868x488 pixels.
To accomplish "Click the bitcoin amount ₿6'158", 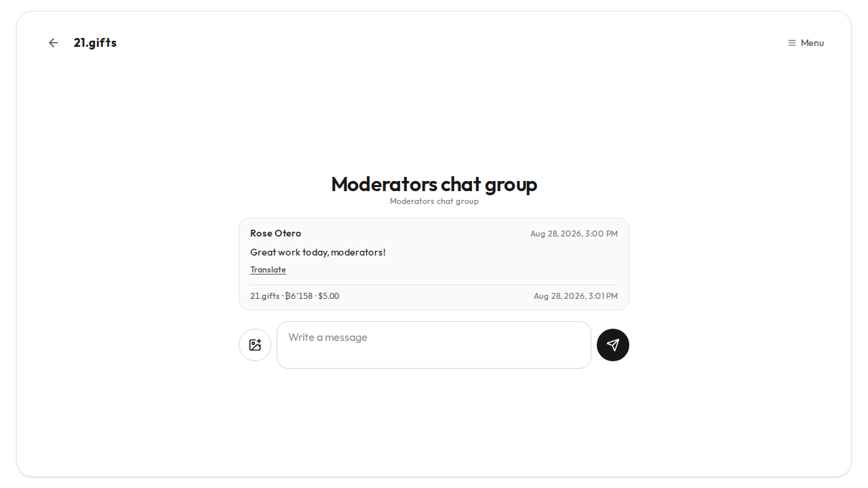I will click(299, 296).
